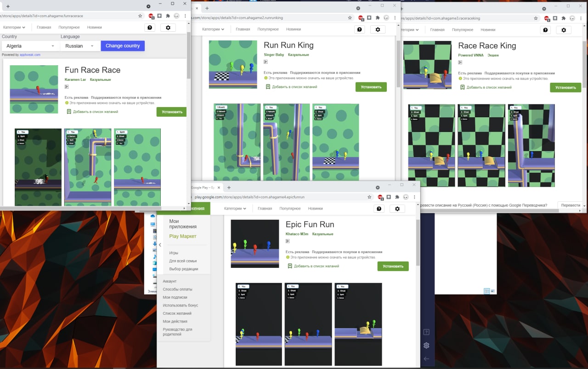Image resolution: width=588 pixels, height=369 pixels.
Task: Open Epic Fun Run app icon thumbnail
Action: pyautogui.click(x=255, y=244)
